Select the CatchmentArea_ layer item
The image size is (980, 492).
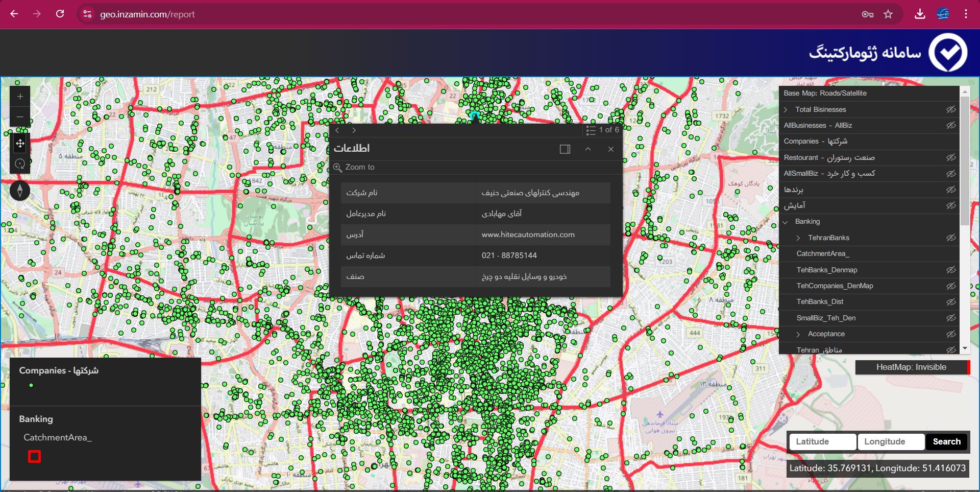tap(822, 254)
